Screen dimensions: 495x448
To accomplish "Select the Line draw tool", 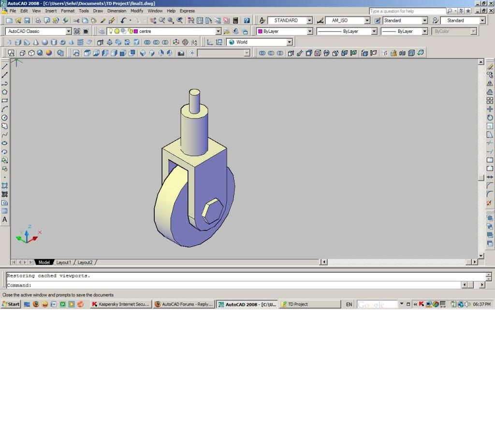I will click(x=5, y=66).
